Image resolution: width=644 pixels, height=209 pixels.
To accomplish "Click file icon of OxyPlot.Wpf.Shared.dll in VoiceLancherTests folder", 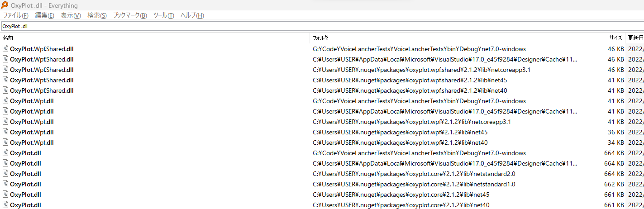I will (5, 49).
